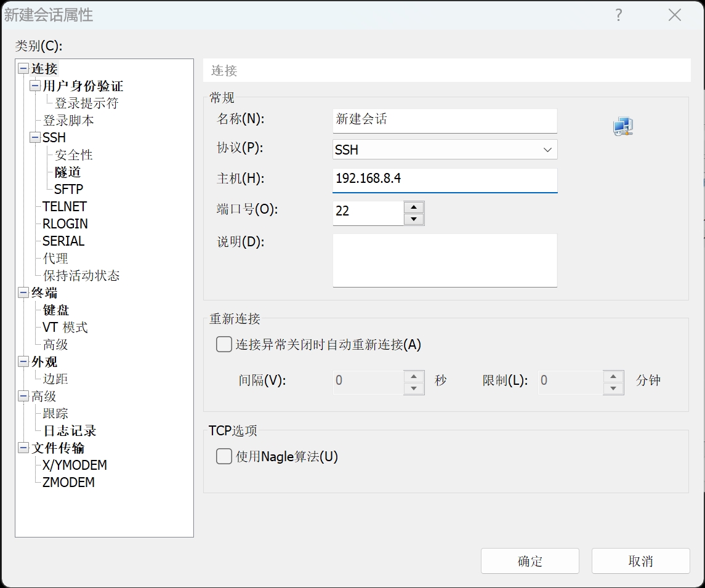Enable 连接异常关闭时自动重新连接 checkbox
Viewport: 705px width, 588px height.
pyautogui.click(x=224, y=344)
